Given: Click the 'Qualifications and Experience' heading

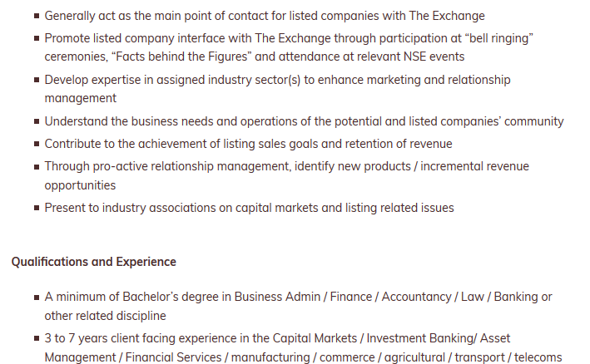Looking at the screenshot, I should coord(94,262).
